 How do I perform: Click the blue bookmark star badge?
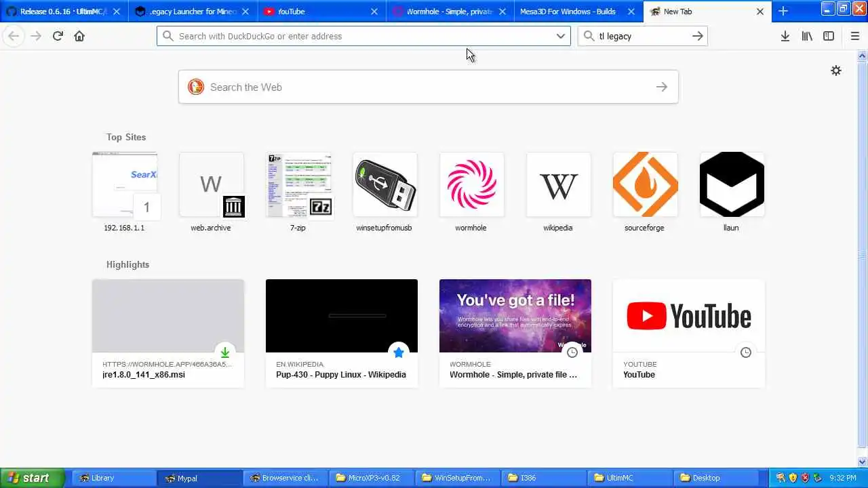[x=399, y=352]
